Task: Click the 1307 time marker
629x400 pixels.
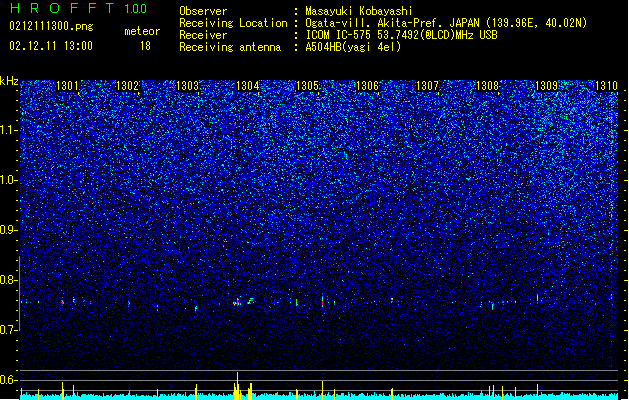Action: [x=428, y=86]
